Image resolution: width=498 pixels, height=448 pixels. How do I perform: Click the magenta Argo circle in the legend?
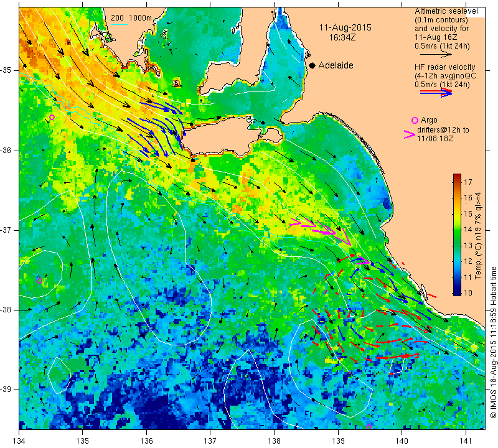point(415,120)
